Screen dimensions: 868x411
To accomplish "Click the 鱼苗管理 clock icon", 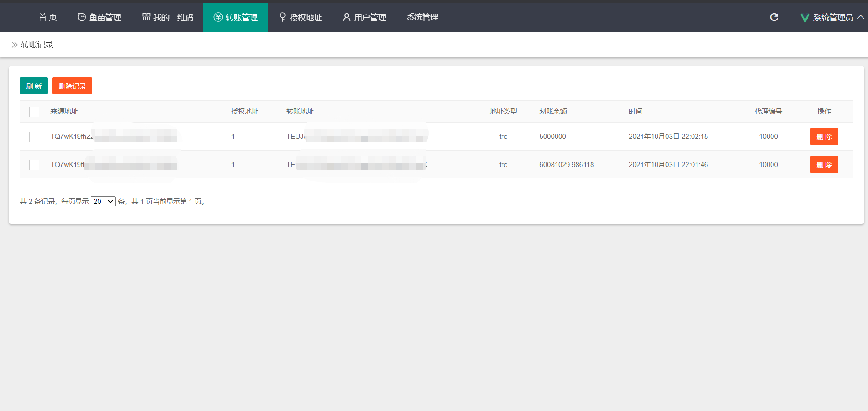I will pos(81,17).
